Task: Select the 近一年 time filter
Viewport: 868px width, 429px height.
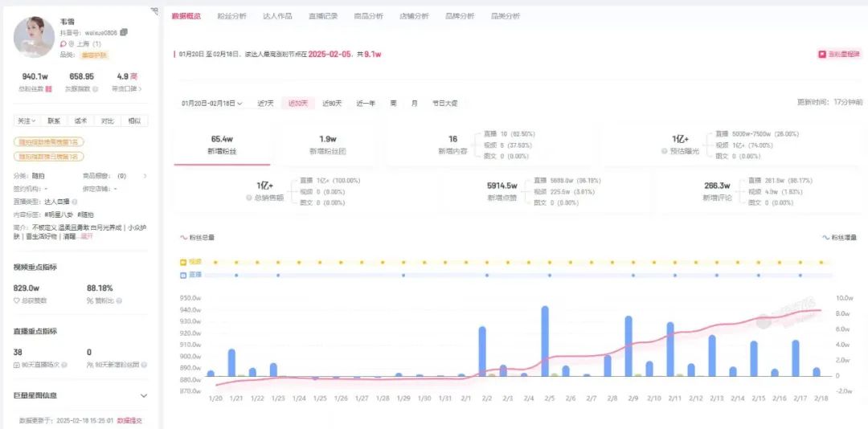Action: coord(366,104)
